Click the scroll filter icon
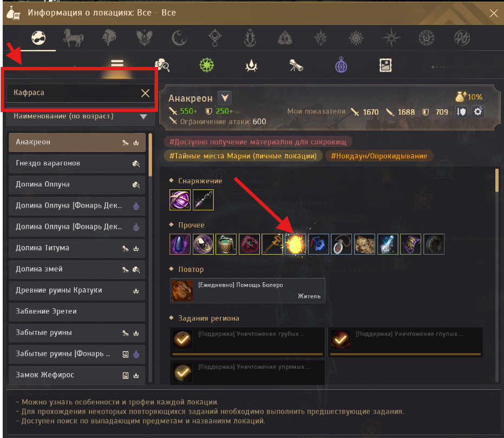The height and width of the screenshot is (438, 504). click(296, 65)
